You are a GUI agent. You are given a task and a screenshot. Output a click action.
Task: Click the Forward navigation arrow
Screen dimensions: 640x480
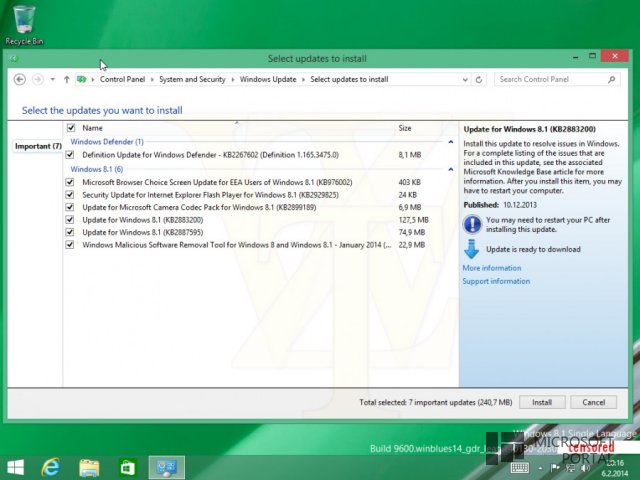[38, 79]
